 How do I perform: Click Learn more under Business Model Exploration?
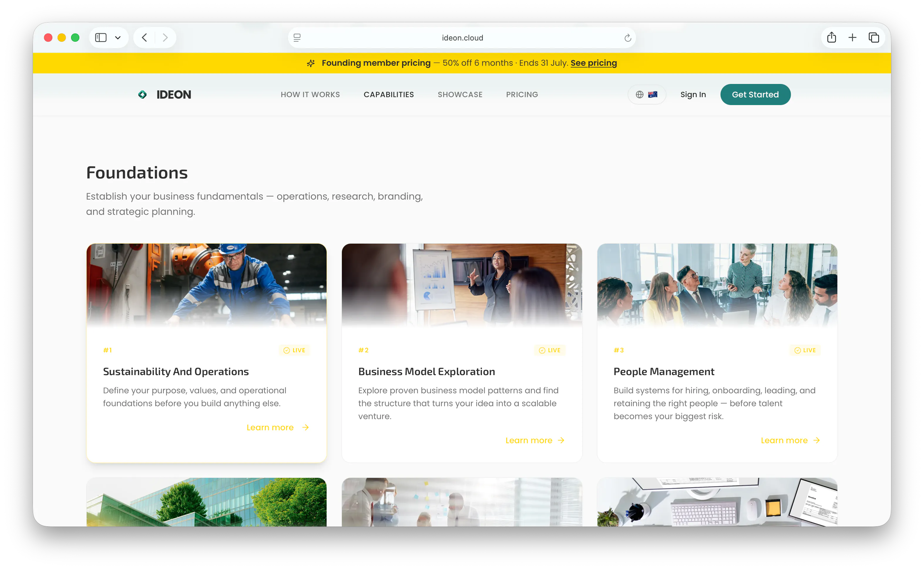coord(535,440)
